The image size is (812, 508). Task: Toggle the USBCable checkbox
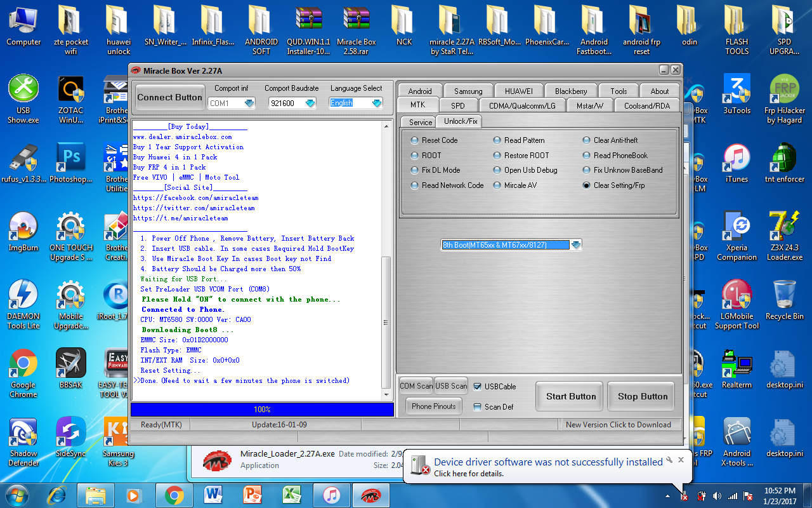(478, 386)
